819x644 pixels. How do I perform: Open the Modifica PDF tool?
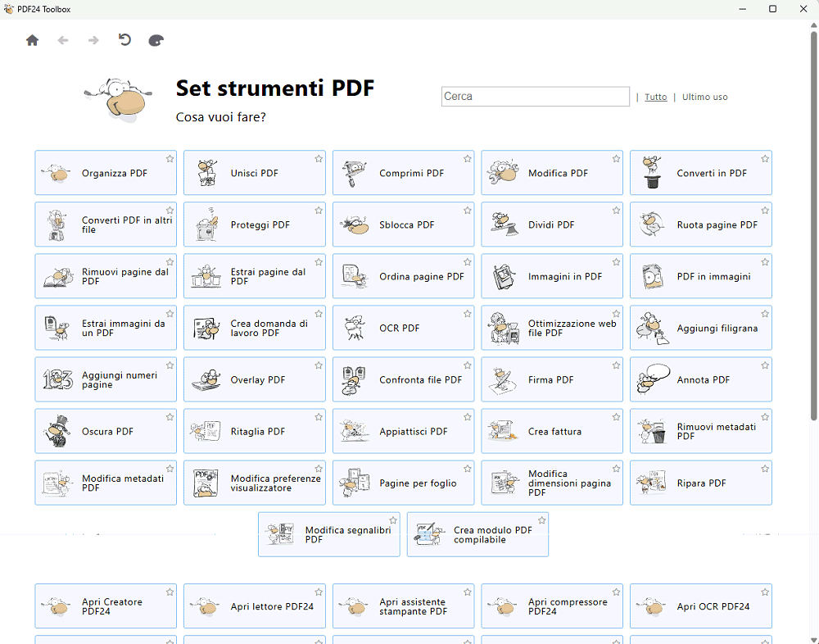click(552, 173)
